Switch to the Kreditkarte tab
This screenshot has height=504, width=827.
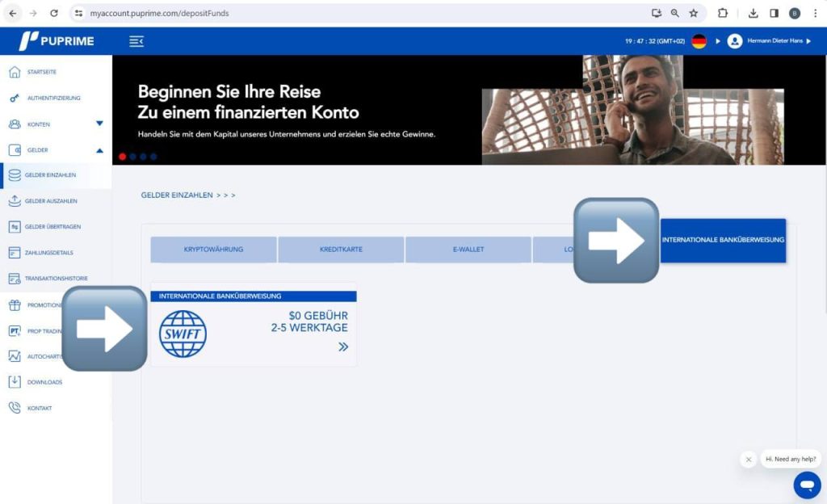[x=341, y=250]
